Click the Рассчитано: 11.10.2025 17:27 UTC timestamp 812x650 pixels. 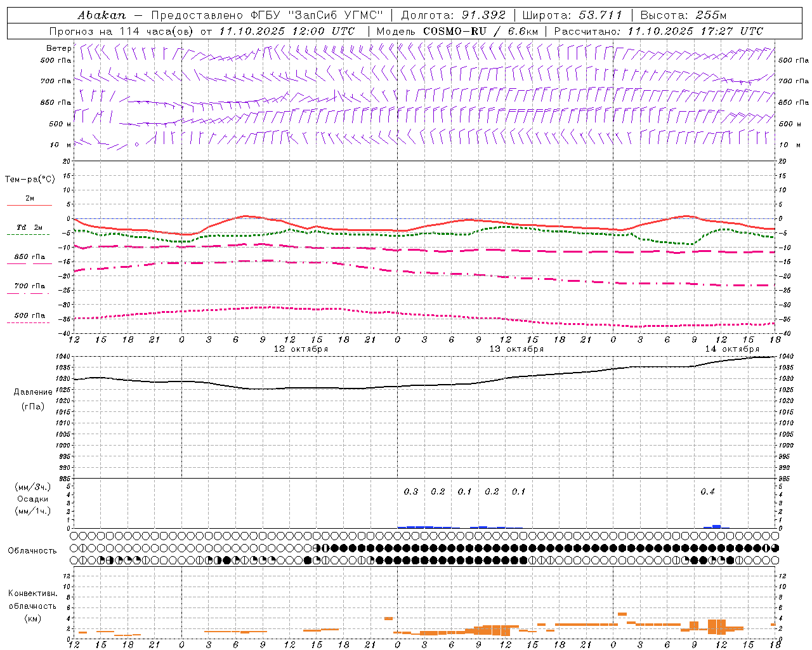(x=658, y=31)
